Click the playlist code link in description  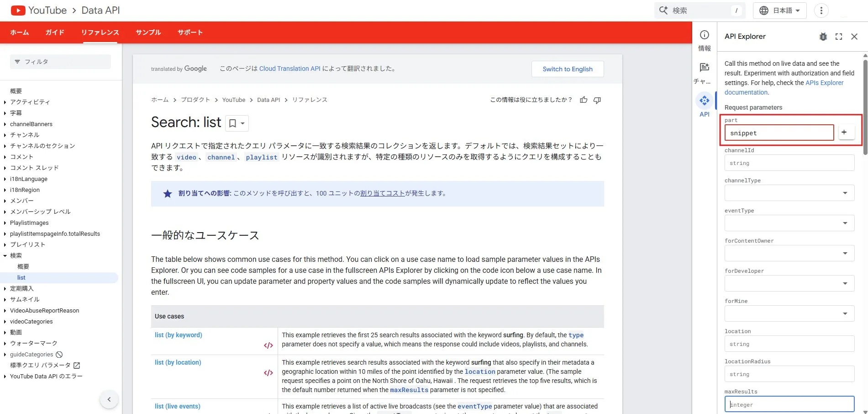262,157
